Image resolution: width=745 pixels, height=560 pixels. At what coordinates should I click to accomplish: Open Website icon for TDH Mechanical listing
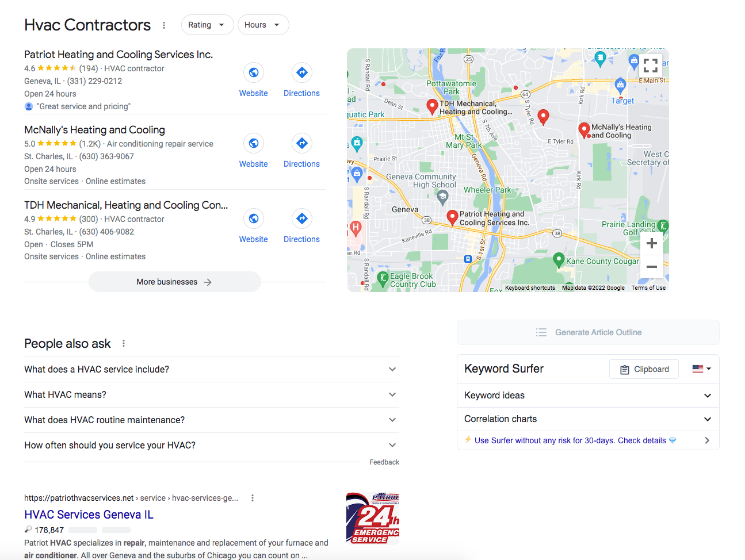click(253, 218)
